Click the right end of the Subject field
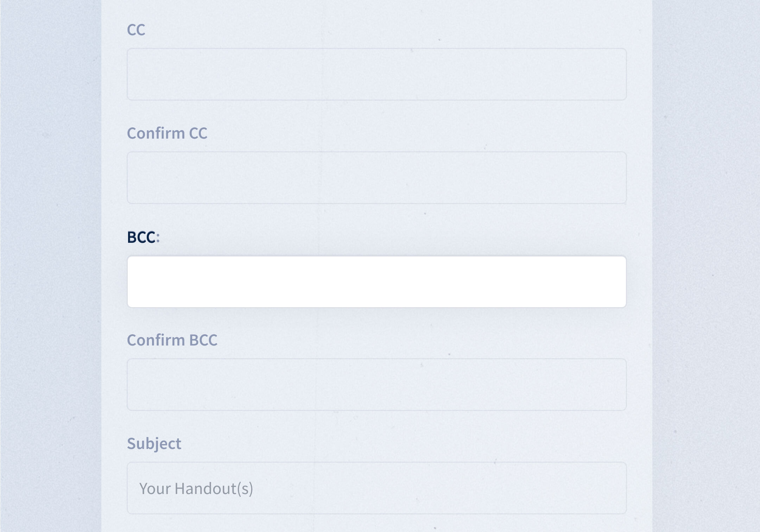This screenshot has width=760, height=532. (x=612, y=488)
